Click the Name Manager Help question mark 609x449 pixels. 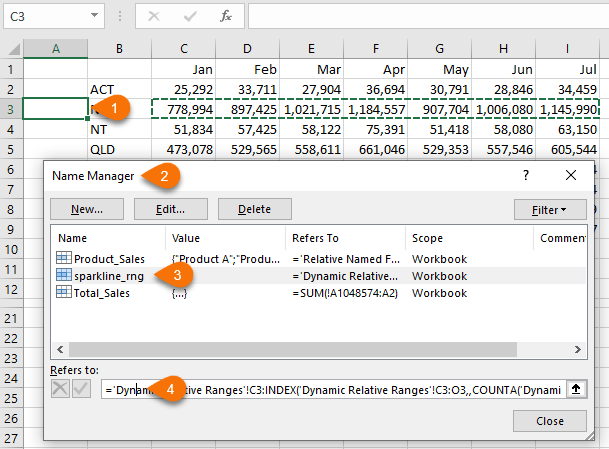coord(526,175)
